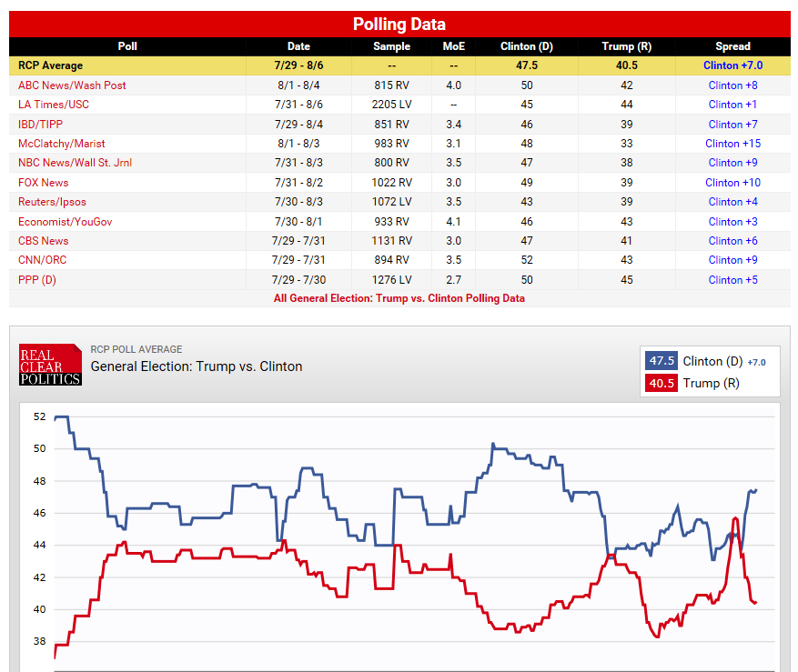Click the 4.1 margin of error cell
Image resolution: width=798 pixels, height=672 pixels.
point(453,222)
